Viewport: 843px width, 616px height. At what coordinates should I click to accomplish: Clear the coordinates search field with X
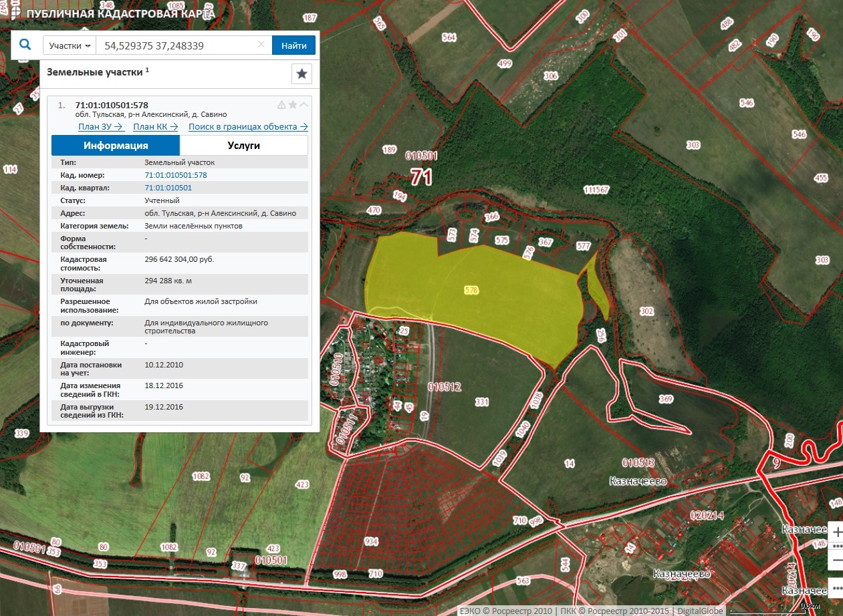[x=261, y=45]
